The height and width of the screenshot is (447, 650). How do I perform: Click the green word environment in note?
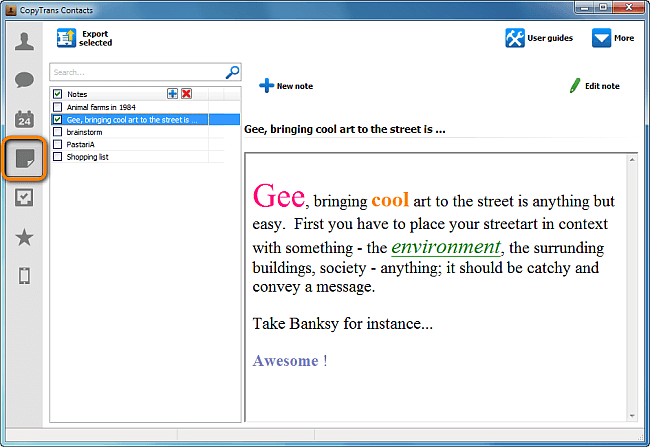(446, 247)
